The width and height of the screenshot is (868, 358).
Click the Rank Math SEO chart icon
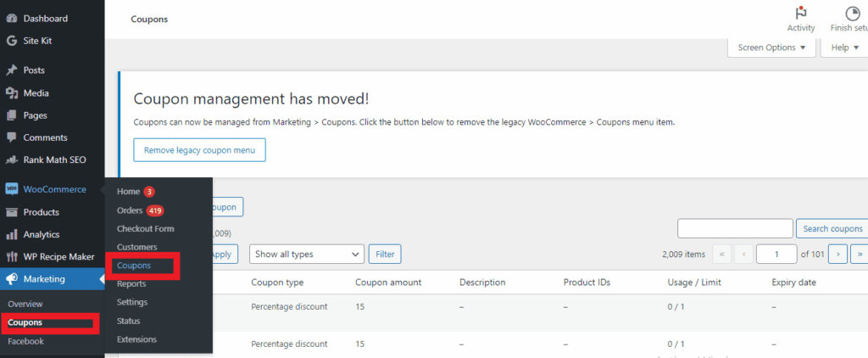12,159
